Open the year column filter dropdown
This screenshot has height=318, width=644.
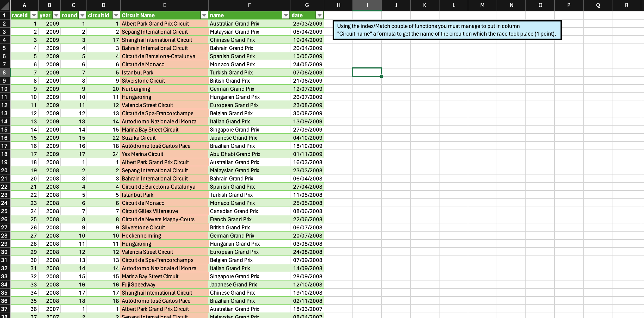(56, 15)
